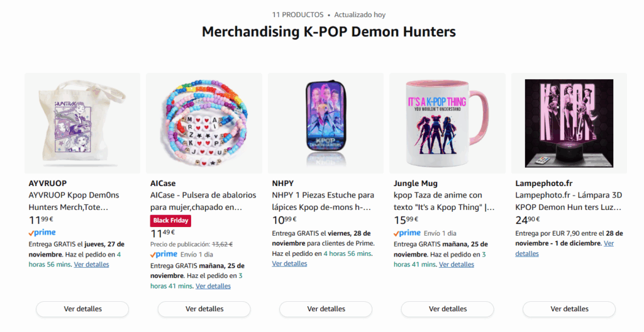644x332 pixels.
Task: Click the Prime logo under AYVRUOP price
Action: (x=42, y=233)
